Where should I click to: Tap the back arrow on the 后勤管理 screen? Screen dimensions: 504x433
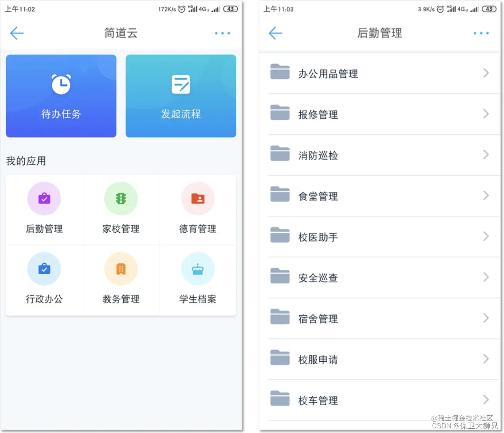[x=275, y=34]
